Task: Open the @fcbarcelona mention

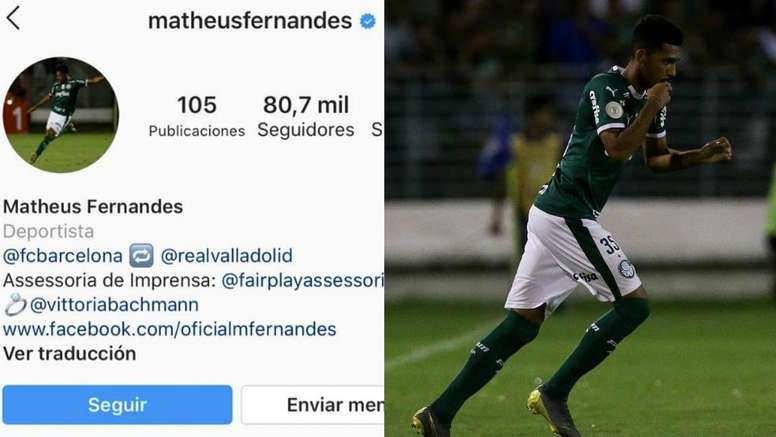Action: point(63,256)
